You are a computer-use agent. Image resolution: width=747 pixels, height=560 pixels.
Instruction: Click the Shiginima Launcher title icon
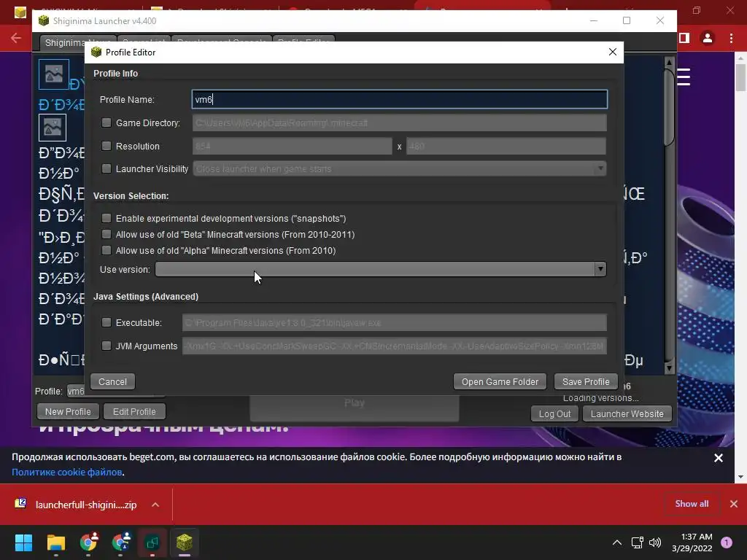pyautogui.click(x=44, y=20)
